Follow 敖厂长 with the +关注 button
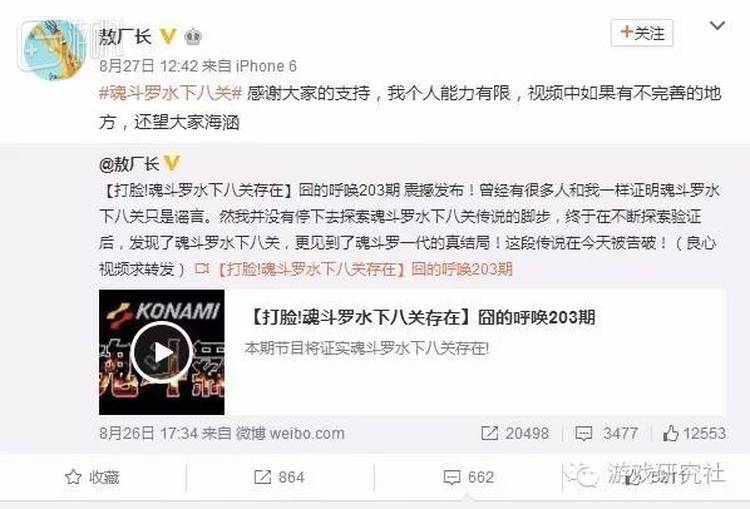 (x=642, y=33)
